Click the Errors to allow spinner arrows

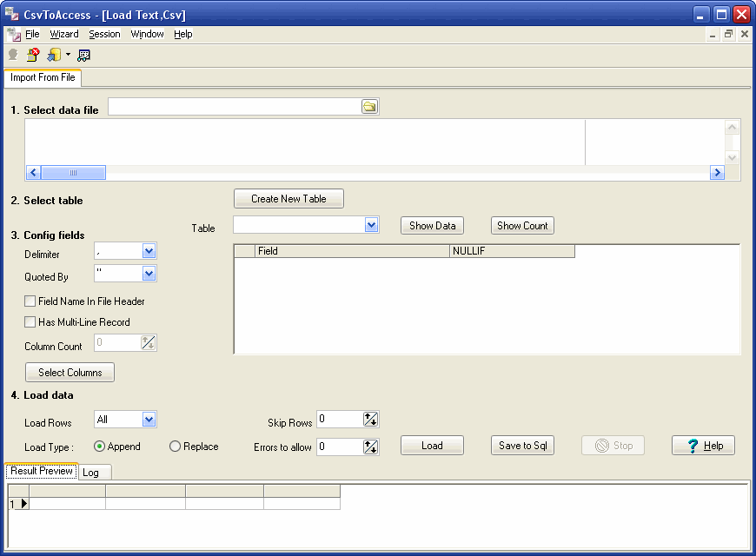(370, 447)
